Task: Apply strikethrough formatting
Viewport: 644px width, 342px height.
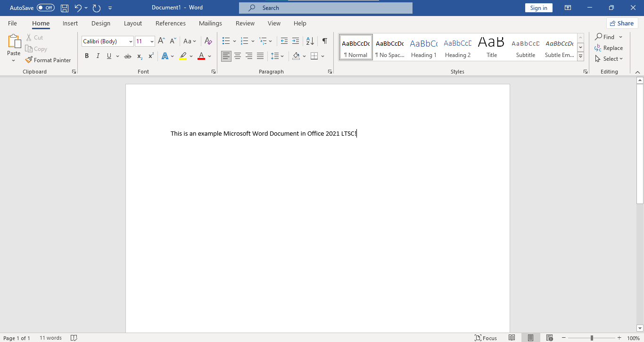Action: point(127,56)
